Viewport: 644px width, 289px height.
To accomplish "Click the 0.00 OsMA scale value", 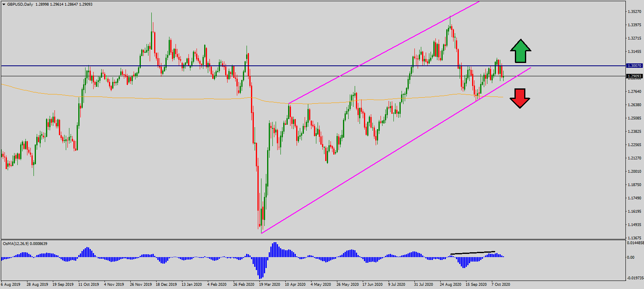I will (x=631, y=257).
